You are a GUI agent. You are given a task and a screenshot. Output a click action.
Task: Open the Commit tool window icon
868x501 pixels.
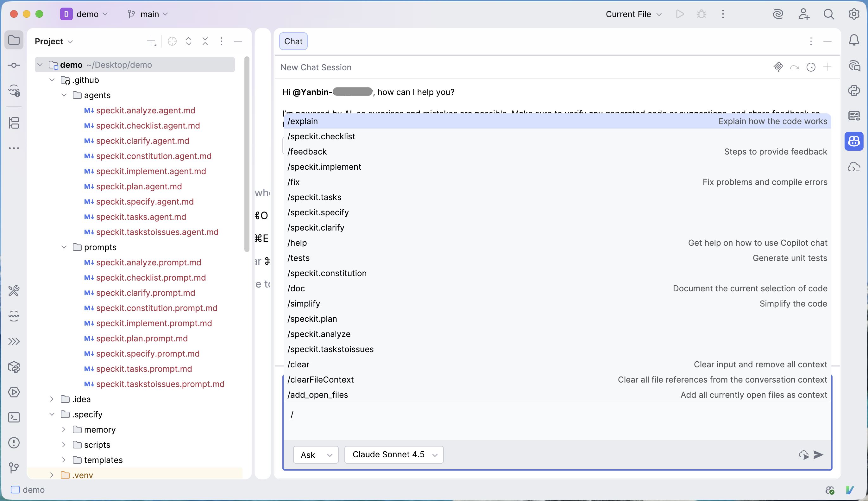coord(14,65)
